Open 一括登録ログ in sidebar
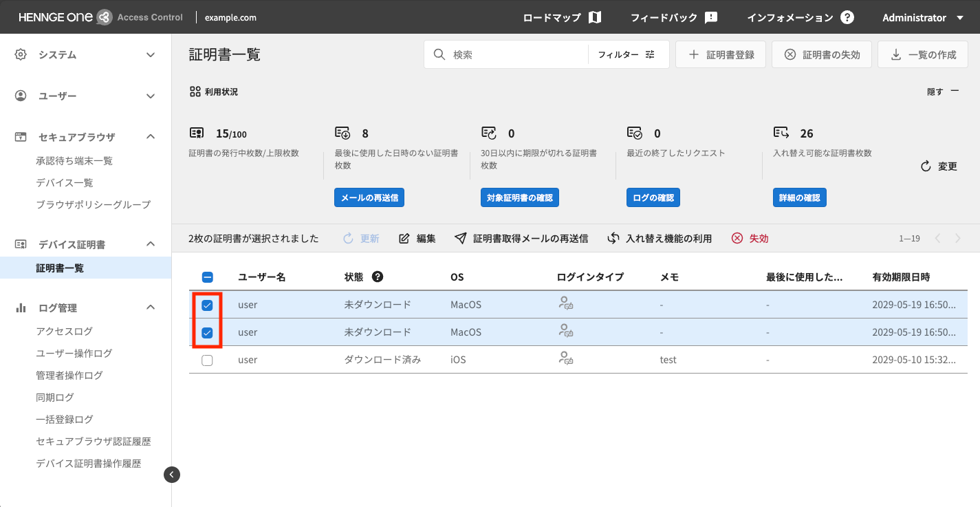The height and width of the screenshot is (507, 980). pyautogui.click(x=65, y=420)
